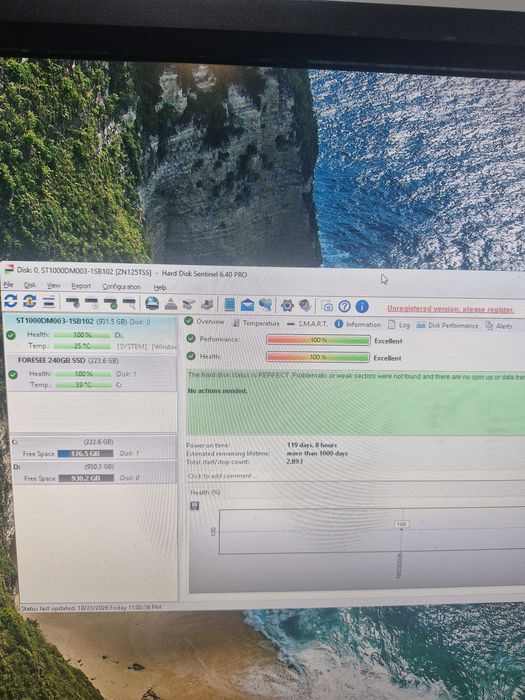Click the refresh-with-warning toolbar icon

click(29, 302)
